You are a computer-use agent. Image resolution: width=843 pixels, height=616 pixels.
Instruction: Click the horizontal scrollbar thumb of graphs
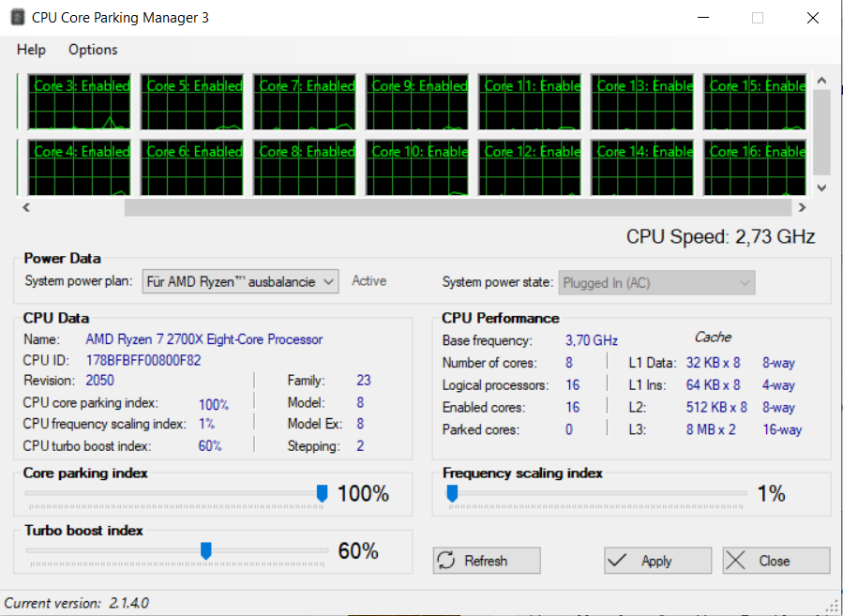click(x=458, y=207)
